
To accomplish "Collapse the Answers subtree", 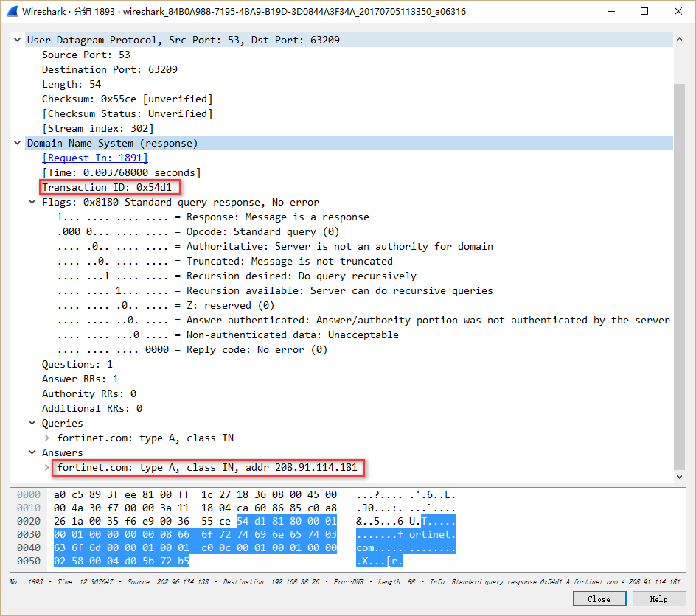I will pyautogui.click(x=32, y=453).
